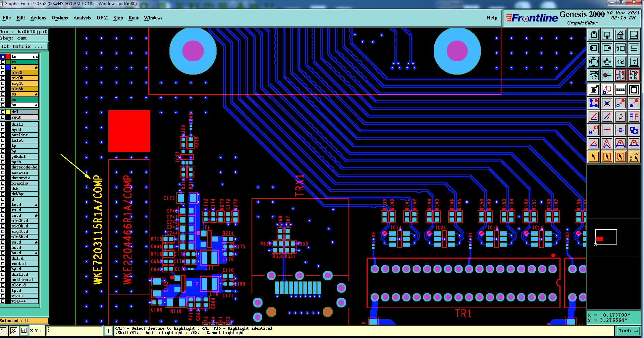Click the blue cs layer color swatch
Viewport: 644px width, 338px height.
pos(8,67)
